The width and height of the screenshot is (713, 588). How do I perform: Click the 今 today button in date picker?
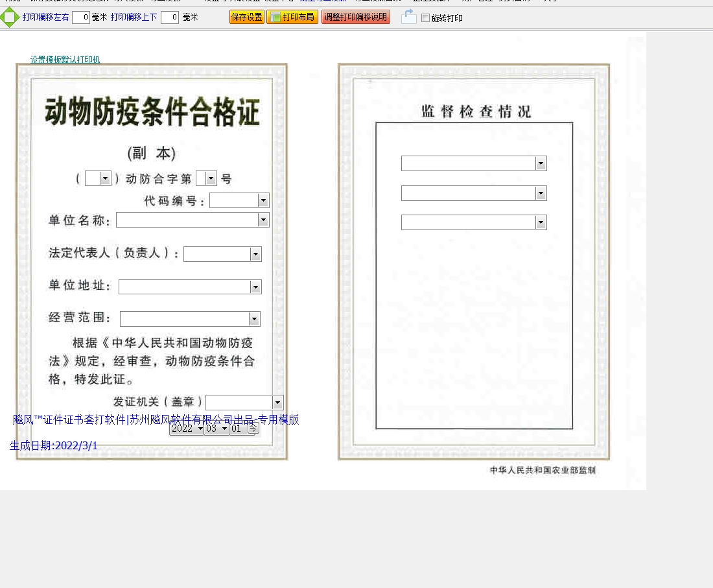click(x=253, y=429)
